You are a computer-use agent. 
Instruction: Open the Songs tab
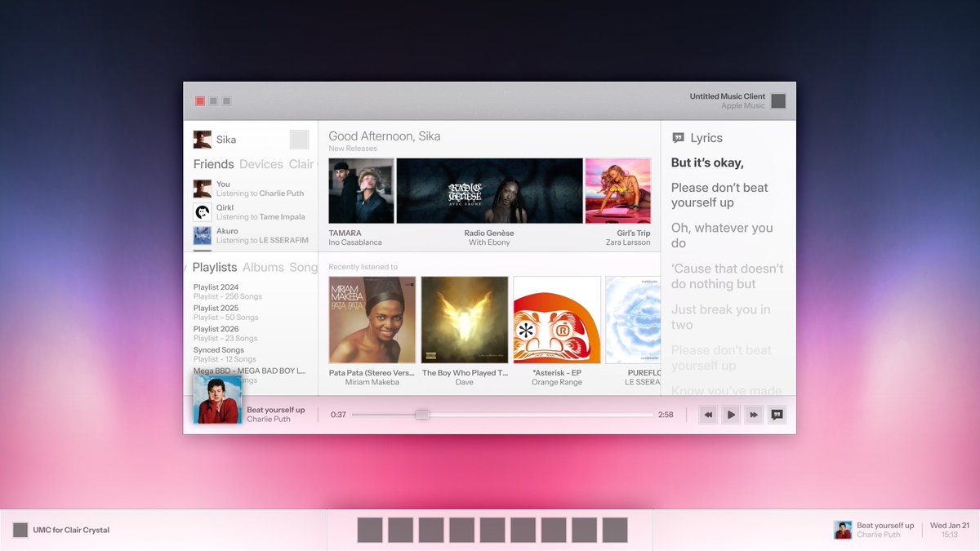point(303,267)
